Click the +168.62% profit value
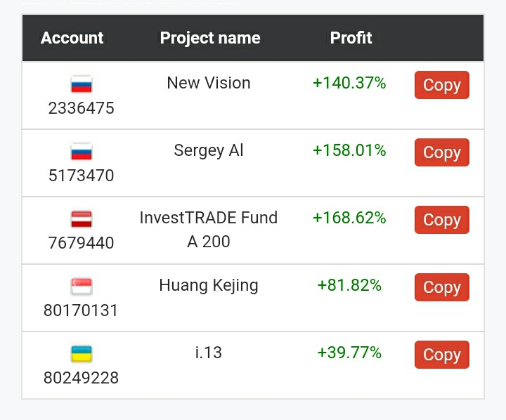Screen dimensions: 506x420 click(x=349, y=218)
